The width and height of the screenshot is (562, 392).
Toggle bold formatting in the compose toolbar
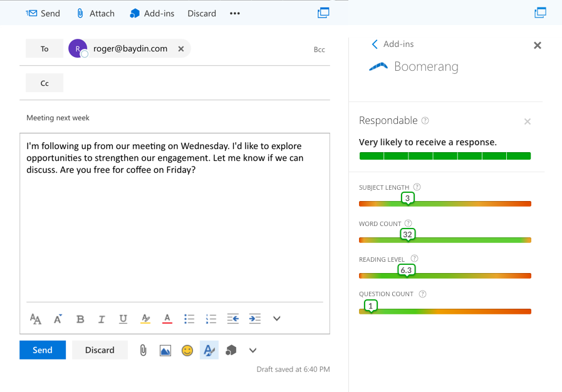tap(80, 319)
